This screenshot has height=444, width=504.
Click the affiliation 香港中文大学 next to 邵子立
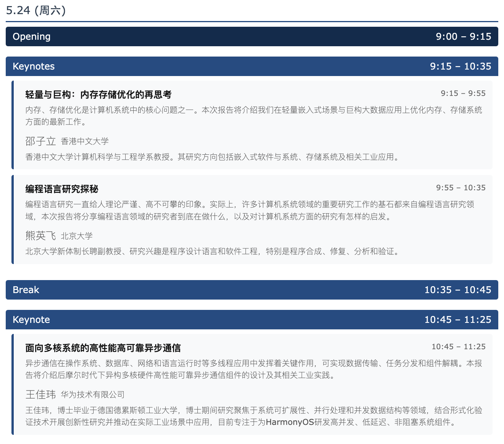(85, 142)
